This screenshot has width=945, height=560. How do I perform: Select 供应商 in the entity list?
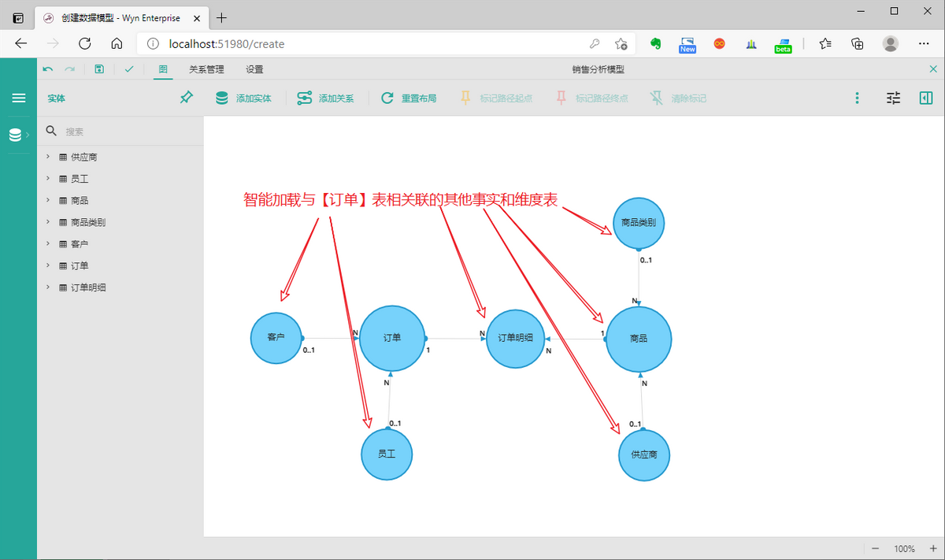tap(84, 158)
